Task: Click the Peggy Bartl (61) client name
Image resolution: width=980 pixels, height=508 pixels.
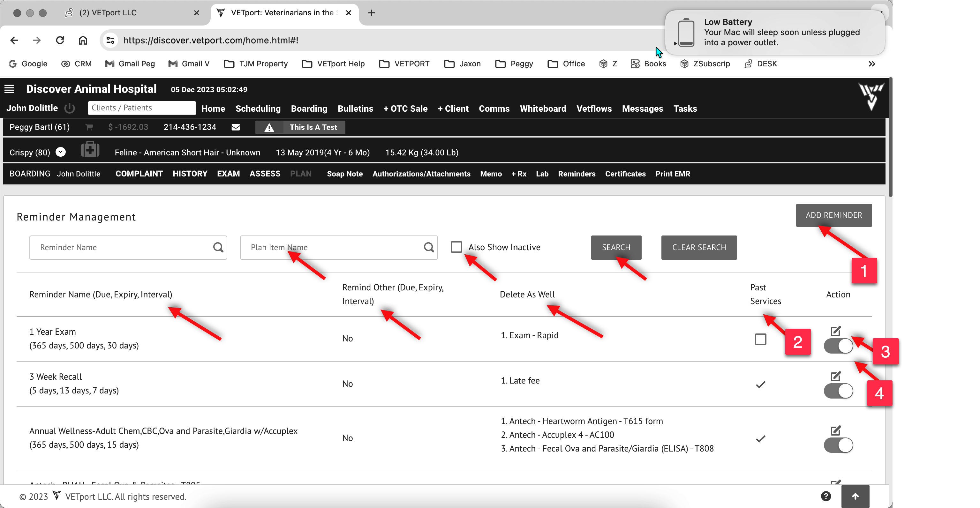Action: click(x=39, y=127)
